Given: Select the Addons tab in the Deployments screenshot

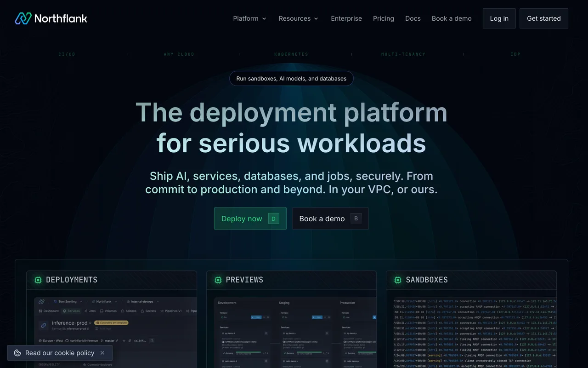Looking at the screenshot, I should click(x=129, y=311).
